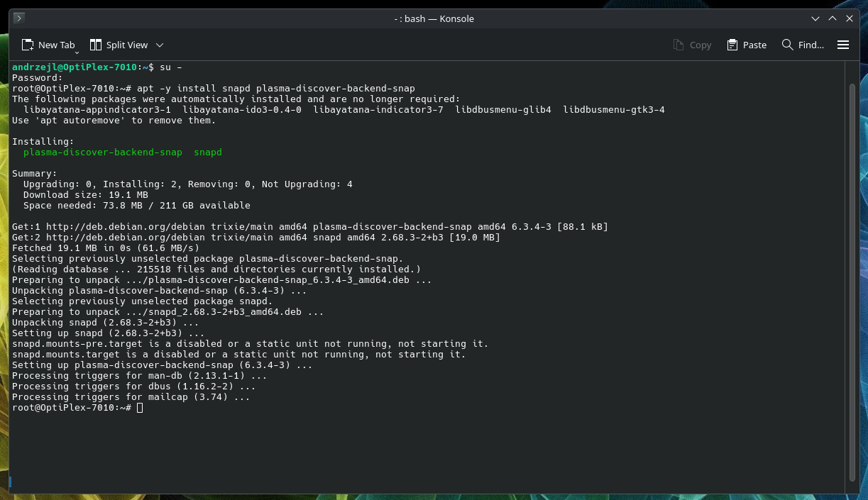Click the green 'snapd' package name
Screen dimensions: 868x500
208,152
